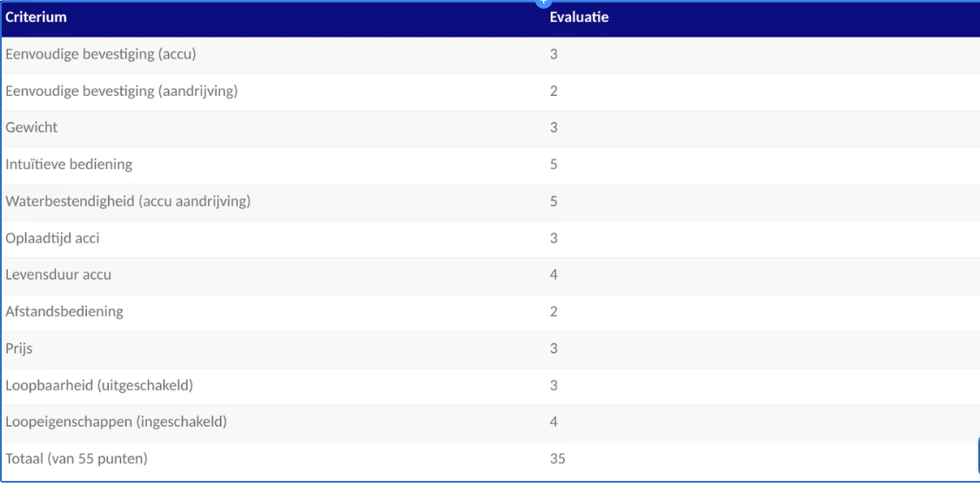The image size is (980, 487).
Task: Select the evaluation score for Intuïtieve bediening
Action: coord(554,164)
